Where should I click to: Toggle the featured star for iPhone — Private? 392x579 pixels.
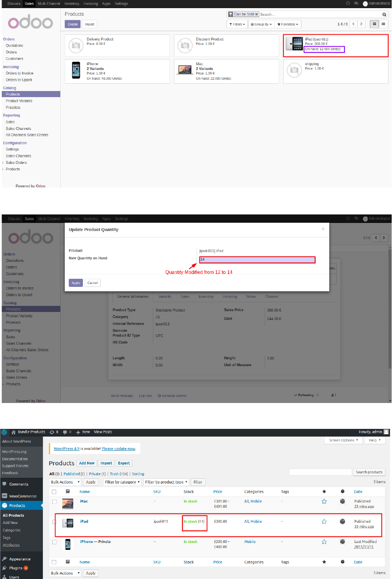point(324,542)
